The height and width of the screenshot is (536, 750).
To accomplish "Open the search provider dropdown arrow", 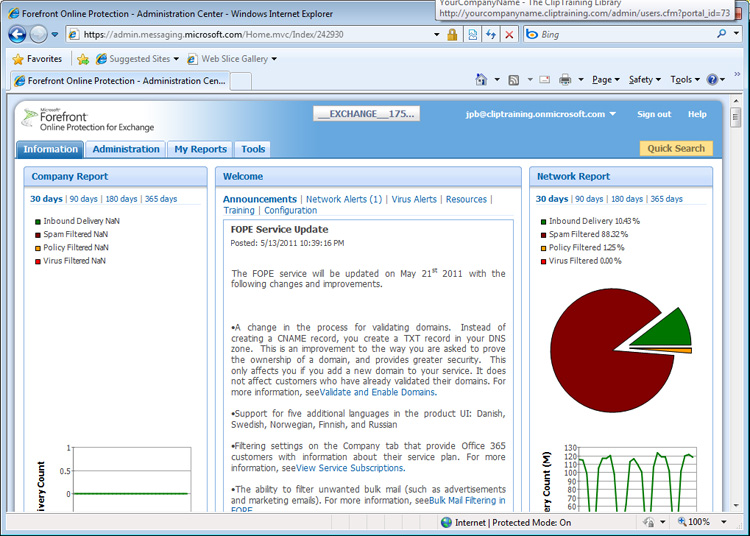I will pos(737,34).
